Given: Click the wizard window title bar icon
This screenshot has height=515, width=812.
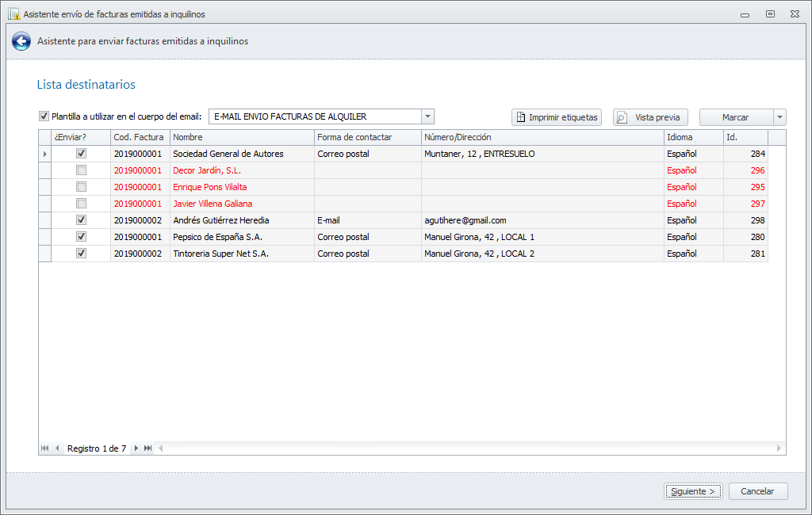Looking at the screenshot, I should 14,14.
